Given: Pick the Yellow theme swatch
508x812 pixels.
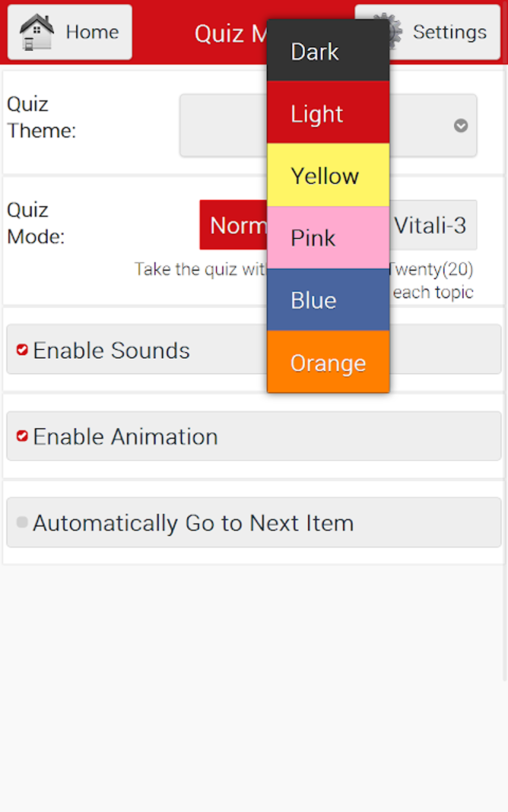Looking at the screenshot, I should (328, 175).
